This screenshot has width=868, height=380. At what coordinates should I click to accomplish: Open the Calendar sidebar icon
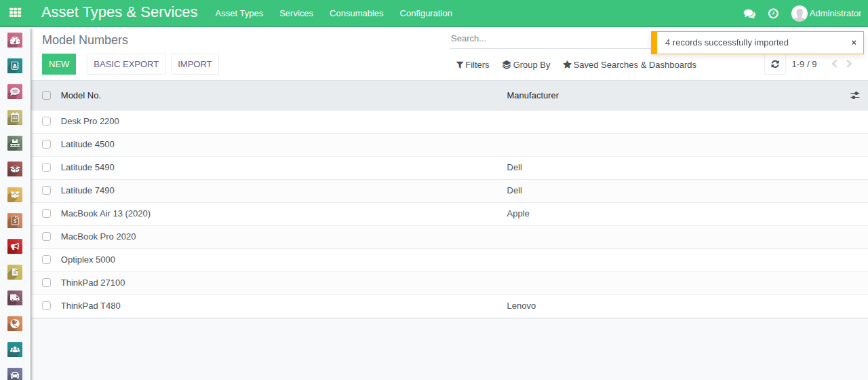[x=15, y=117]
